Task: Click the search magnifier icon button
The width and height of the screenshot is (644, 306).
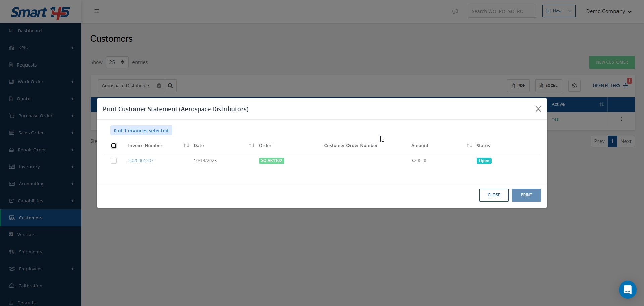Action: 170,86
